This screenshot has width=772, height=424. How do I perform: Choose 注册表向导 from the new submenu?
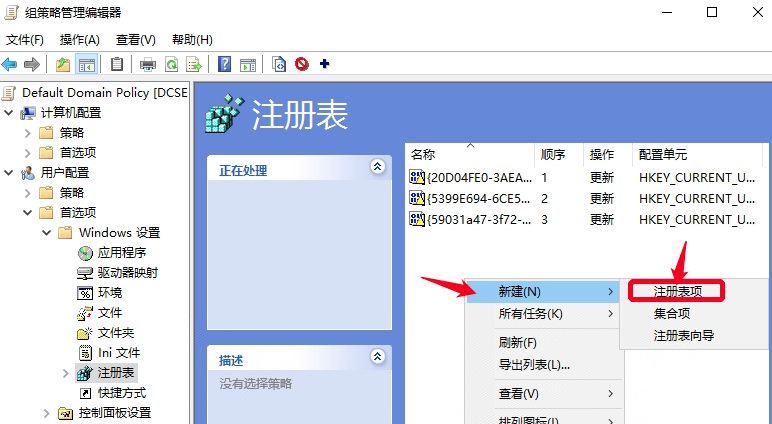click(x=684, y=336)
